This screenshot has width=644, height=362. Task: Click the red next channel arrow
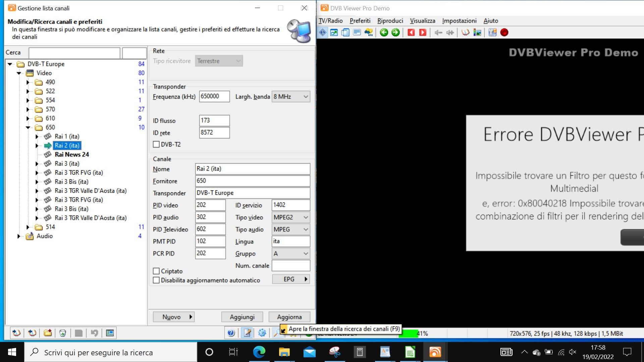[x=423, y=33]
